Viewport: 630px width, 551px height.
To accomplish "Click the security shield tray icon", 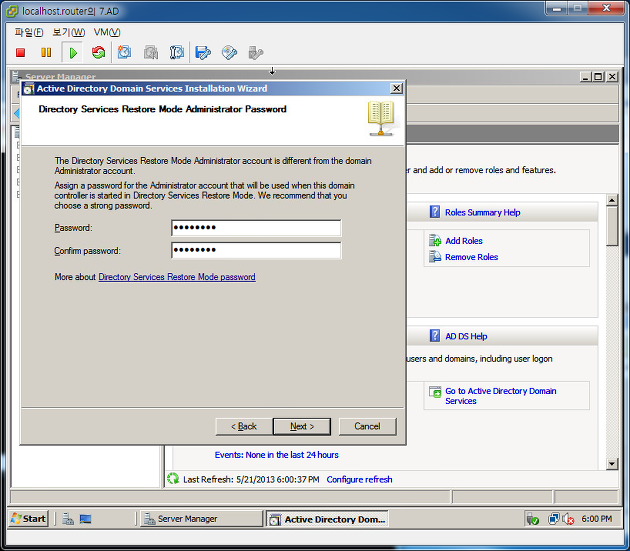I will click(533, 519).
